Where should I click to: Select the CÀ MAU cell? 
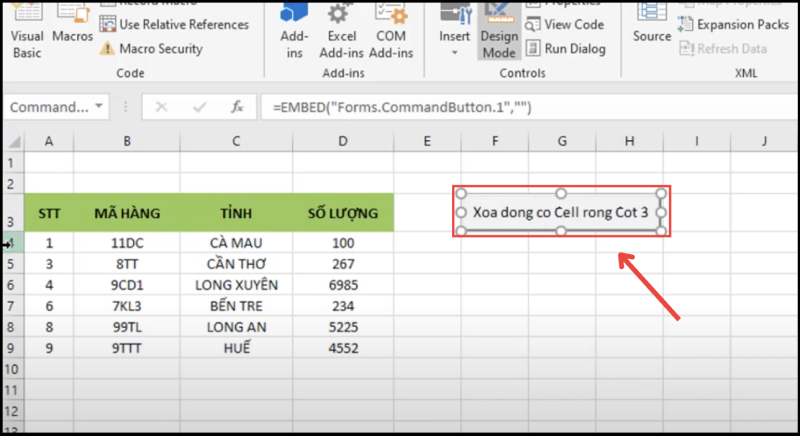[236, 243]
